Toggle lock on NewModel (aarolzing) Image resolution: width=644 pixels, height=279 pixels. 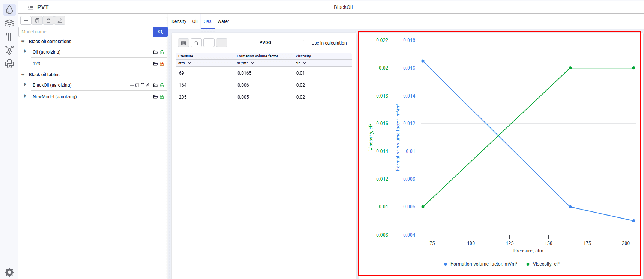pos(162,97)
